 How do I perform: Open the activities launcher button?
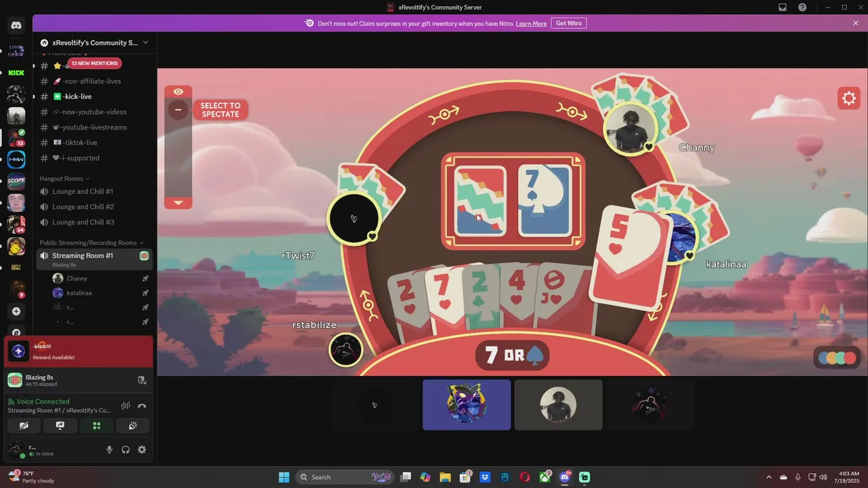96,426
